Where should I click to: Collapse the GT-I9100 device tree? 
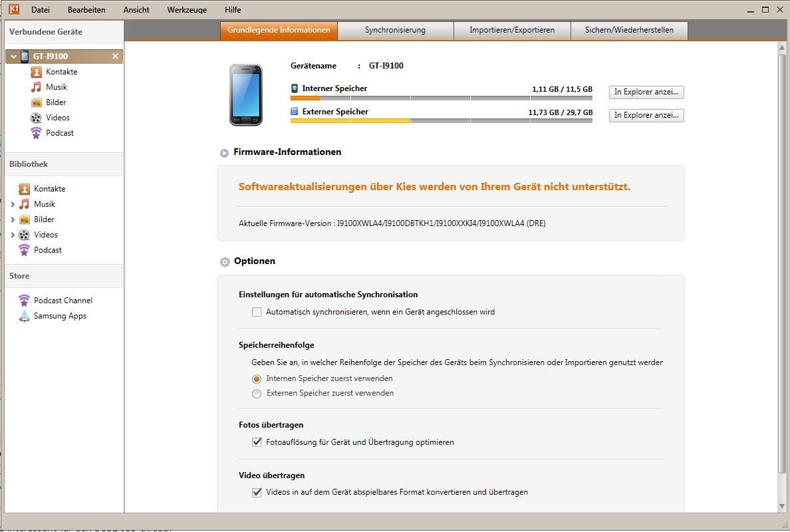[x=13, y=57]
